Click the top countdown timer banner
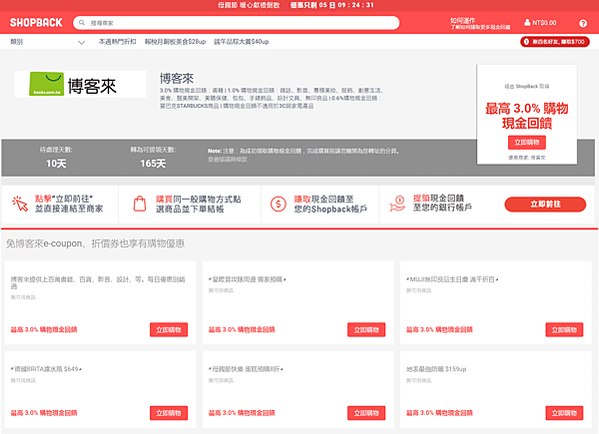The height and width of the screenshot is (434, 599). tap(296, 5)
